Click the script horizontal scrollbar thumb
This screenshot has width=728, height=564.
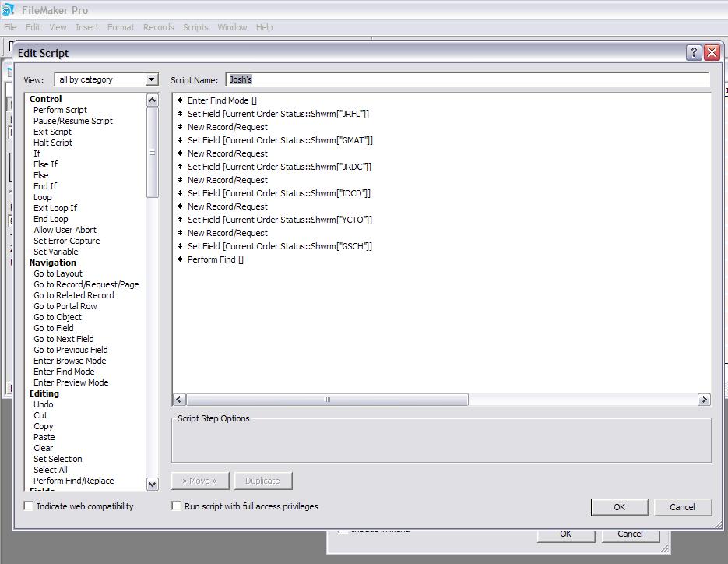pos(327,400)
